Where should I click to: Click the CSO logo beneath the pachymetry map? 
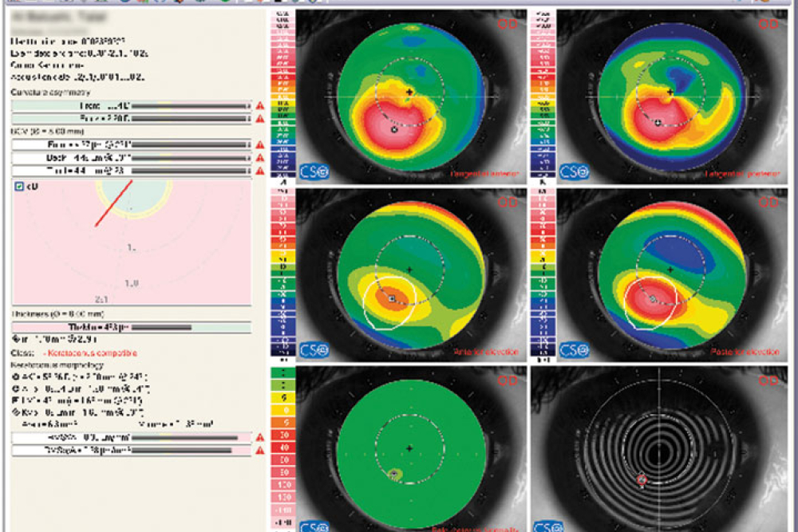point(314,526)
